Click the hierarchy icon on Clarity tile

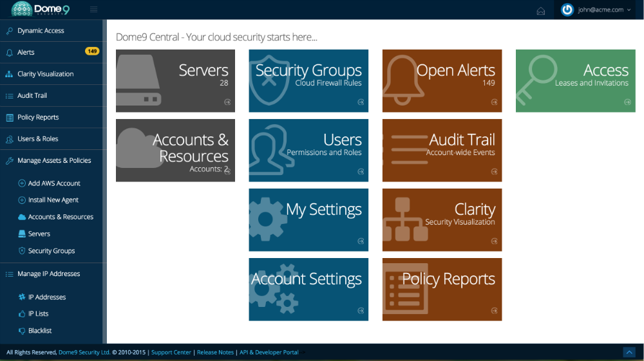click(x=404, y=219)
